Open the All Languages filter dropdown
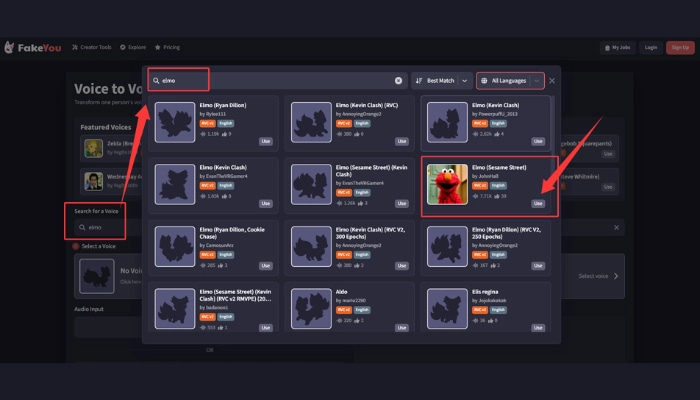700x400 pixels. coord(510,81)
